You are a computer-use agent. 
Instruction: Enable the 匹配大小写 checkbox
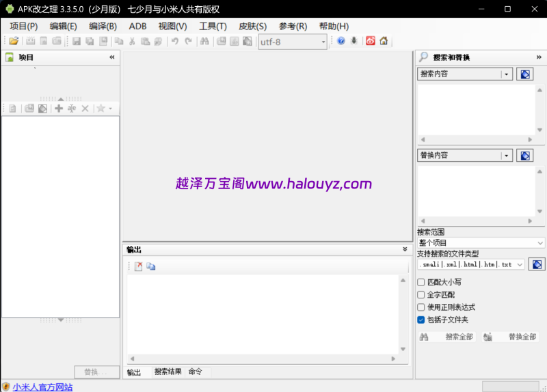[421, 282]
